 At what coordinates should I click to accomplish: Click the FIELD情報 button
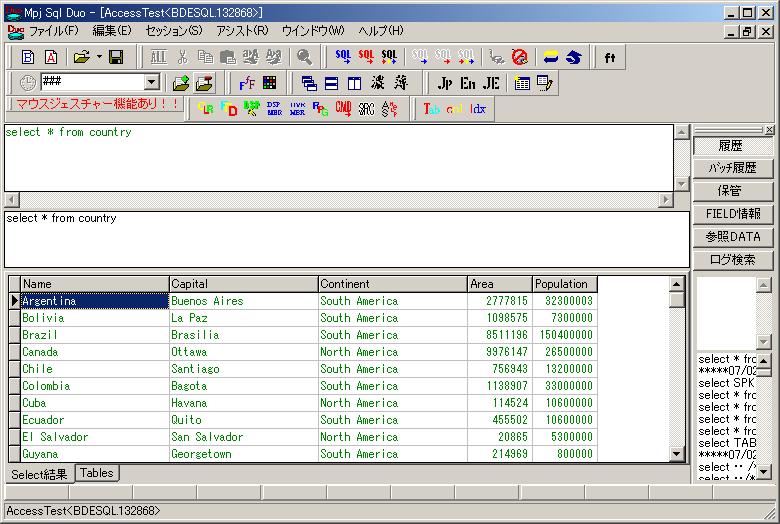point(732,214)
